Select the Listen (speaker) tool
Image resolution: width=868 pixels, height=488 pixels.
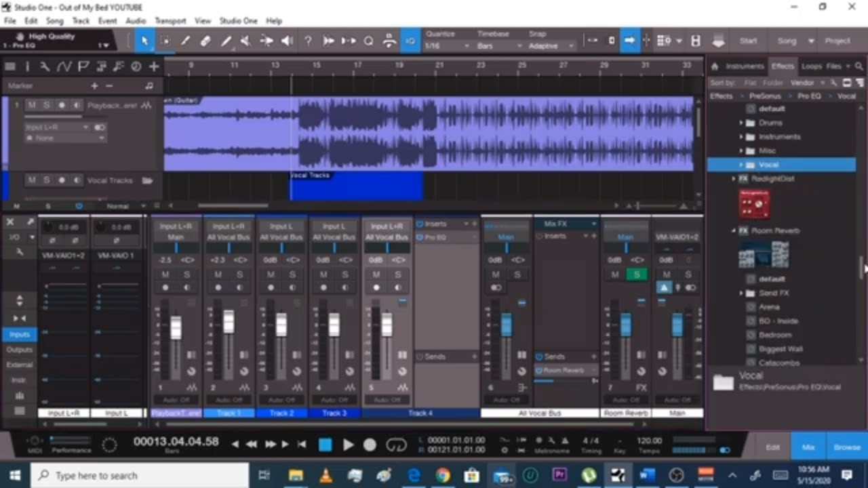pyautogui.click(x=287, y=41)
